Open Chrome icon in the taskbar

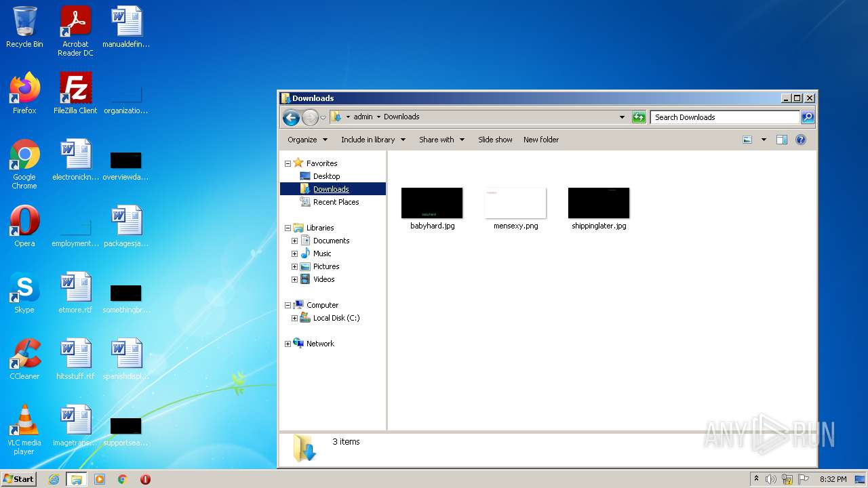(x=122, y=479)
